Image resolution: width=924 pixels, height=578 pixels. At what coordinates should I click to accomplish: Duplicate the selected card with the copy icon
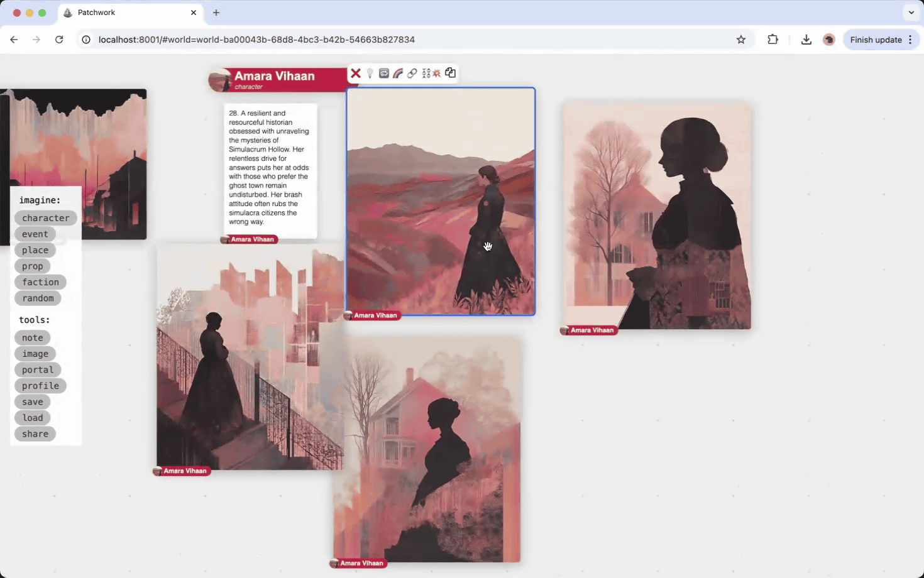click(450, 73)
